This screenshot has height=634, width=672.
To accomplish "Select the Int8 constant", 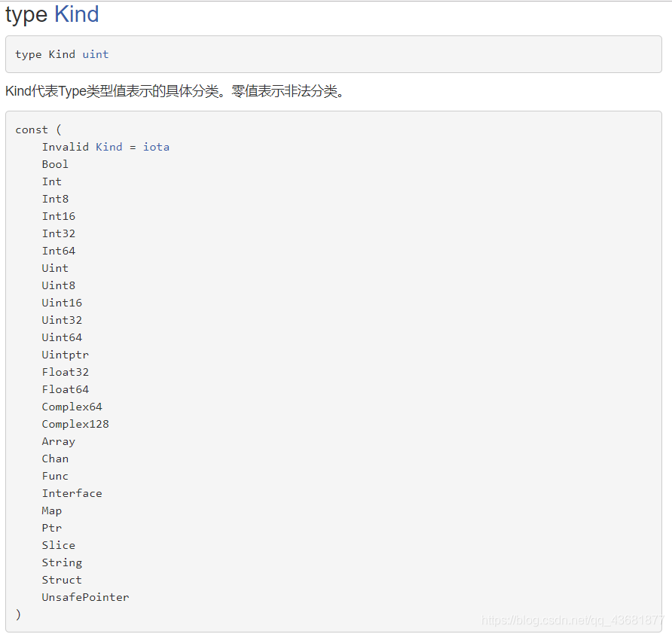I will click(x=55, y=199).
